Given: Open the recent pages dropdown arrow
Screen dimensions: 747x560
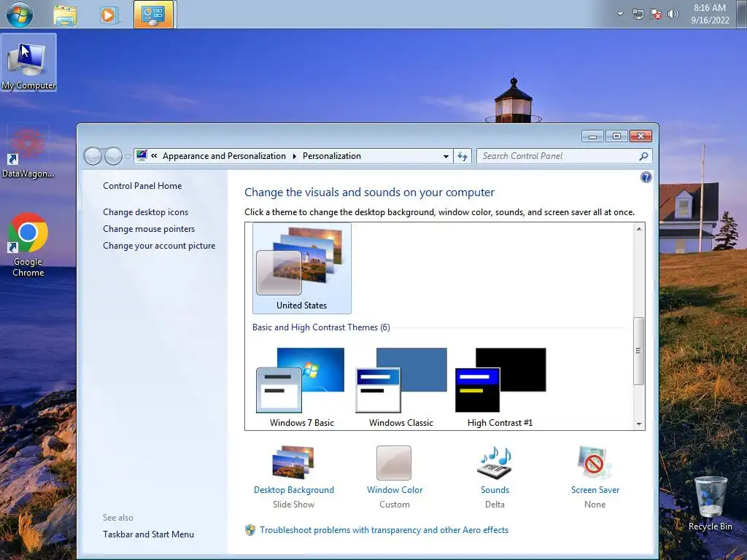Looking at the screenshot, I should click(128, 156).
